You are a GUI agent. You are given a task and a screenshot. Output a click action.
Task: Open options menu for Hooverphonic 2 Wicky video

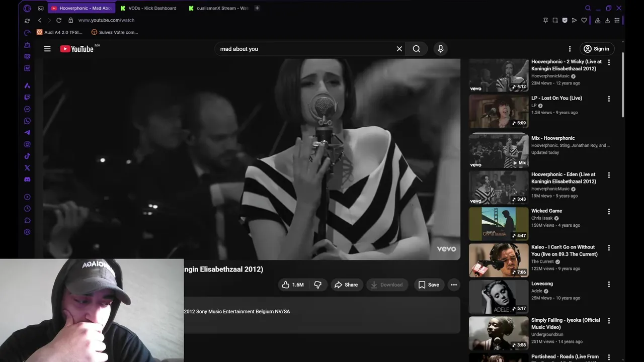click(609, 62)
